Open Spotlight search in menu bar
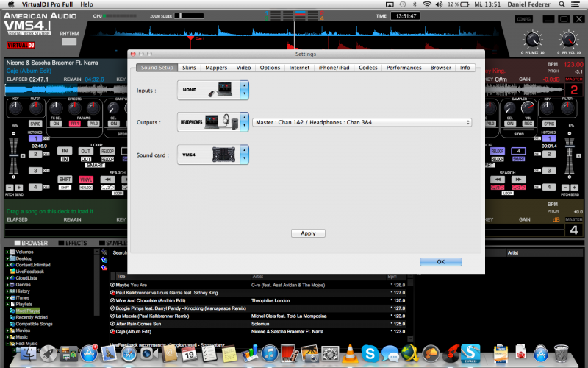588x368 pixels. [562, 4]
